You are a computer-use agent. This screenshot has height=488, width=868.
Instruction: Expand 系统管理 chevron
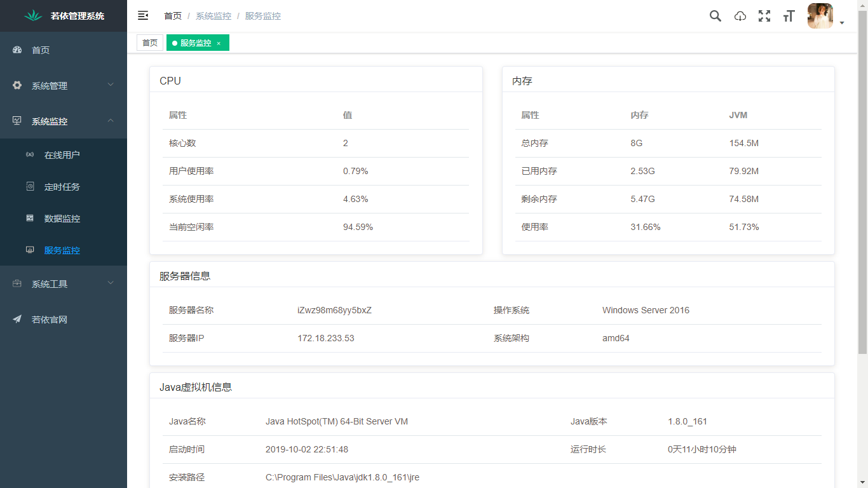[x=111, y=85]
